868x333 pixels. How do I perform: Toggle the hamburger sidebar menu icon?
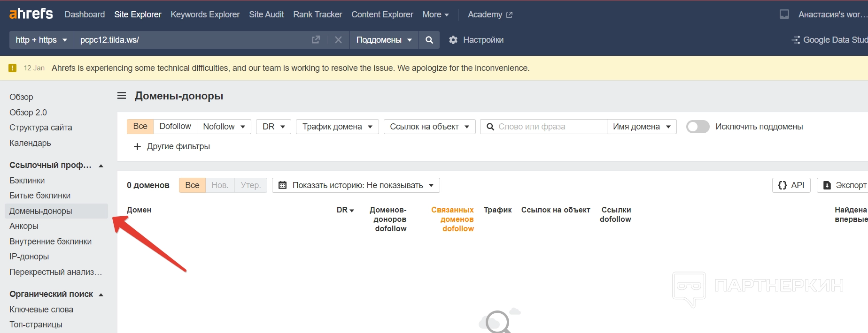(x=122, y=96)
